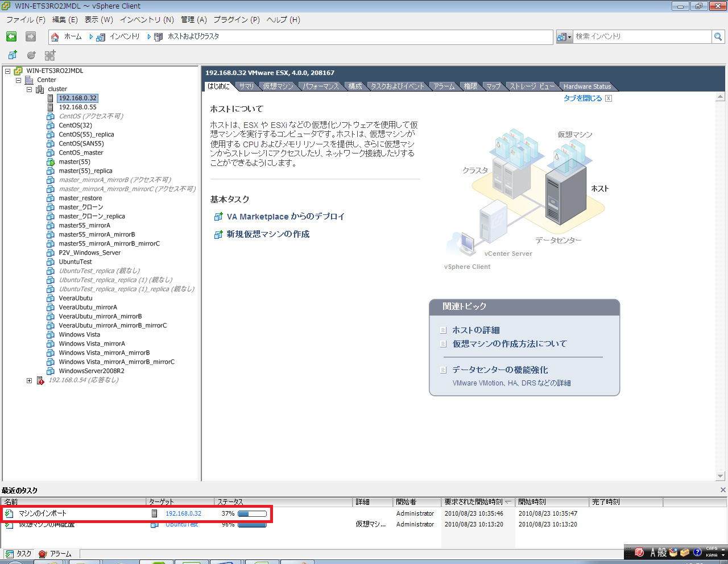Select master_restore virtual machine

pyautogui.click(x=80, y=198)
